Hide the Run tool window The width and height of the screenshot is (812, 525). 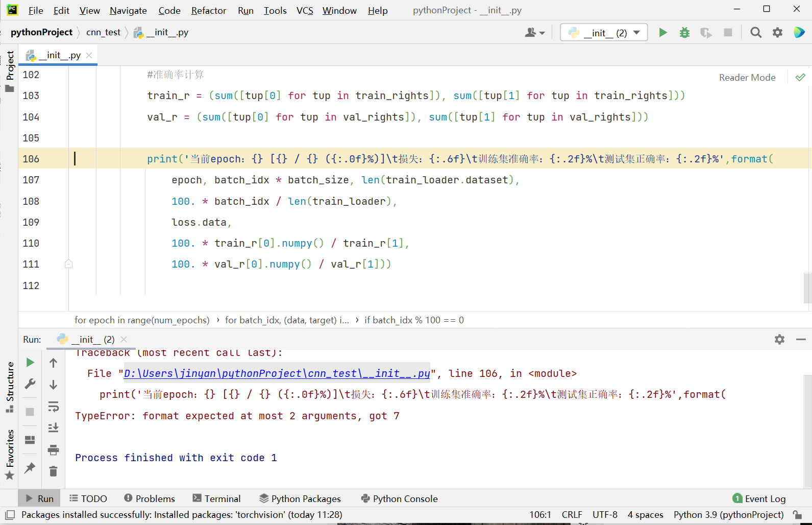[x=801, y=339]
